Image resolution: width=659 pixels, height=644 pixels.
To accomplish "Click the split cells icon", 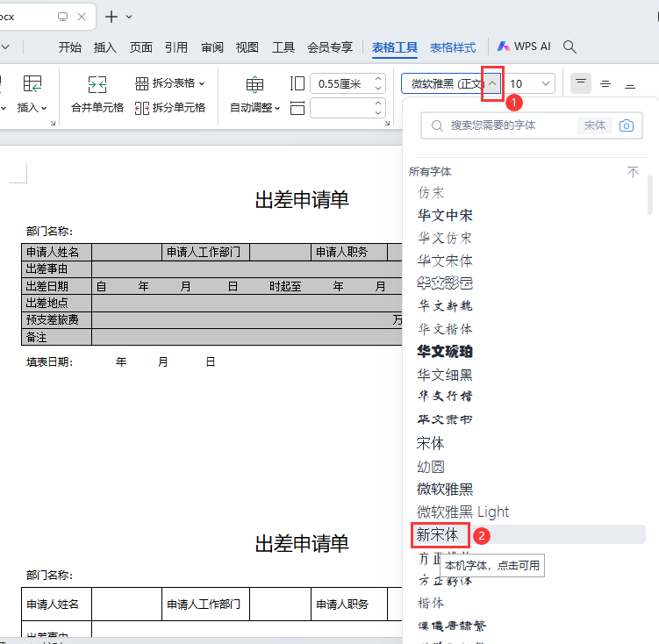I will (141, 108).
